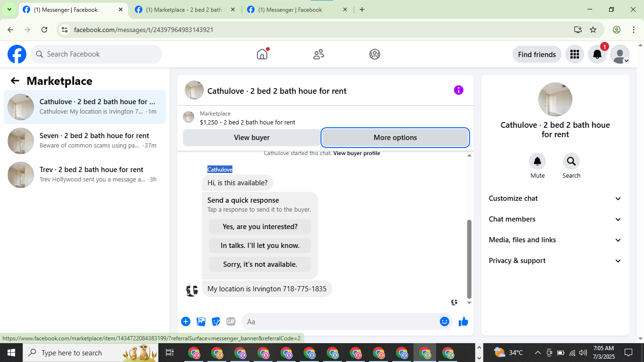644x362 pixels.
Task: Click the large listing photo in side panel
Action: (x=555, y=99)
